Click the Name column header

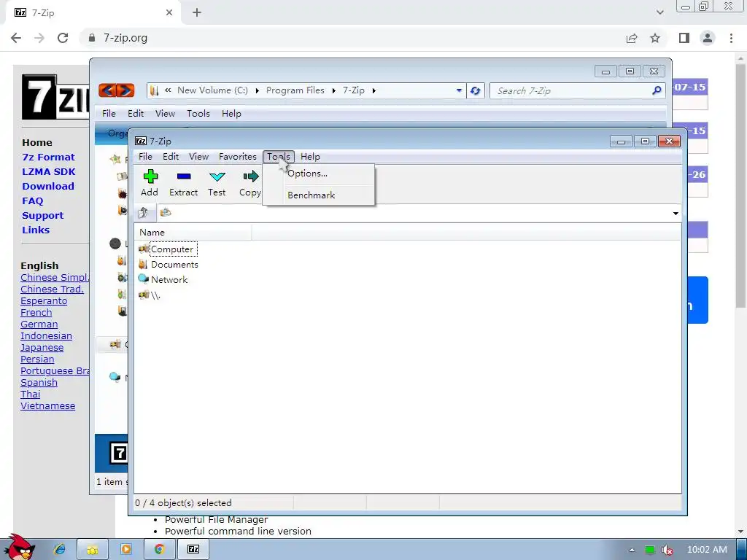coord(193,233)
